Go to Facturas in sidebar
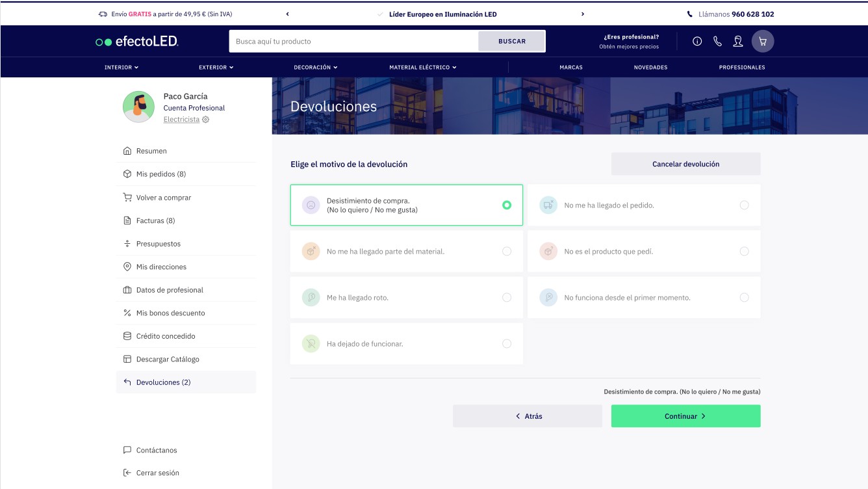The image size is (868, 489). pos(155,221)
